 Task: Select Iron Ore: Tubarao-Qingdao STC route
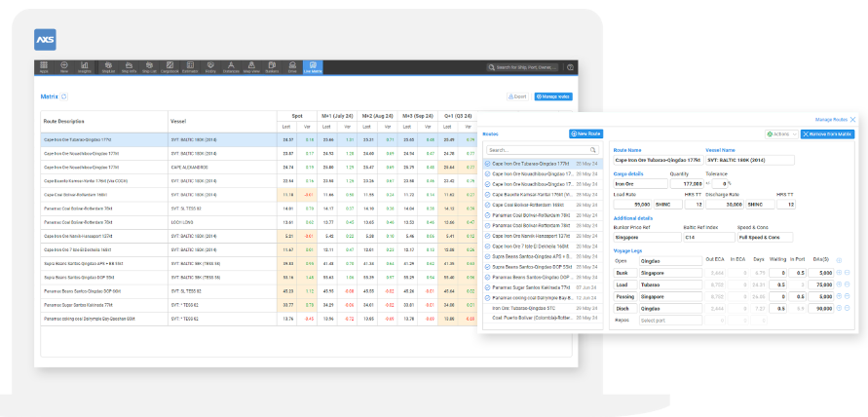524,308
